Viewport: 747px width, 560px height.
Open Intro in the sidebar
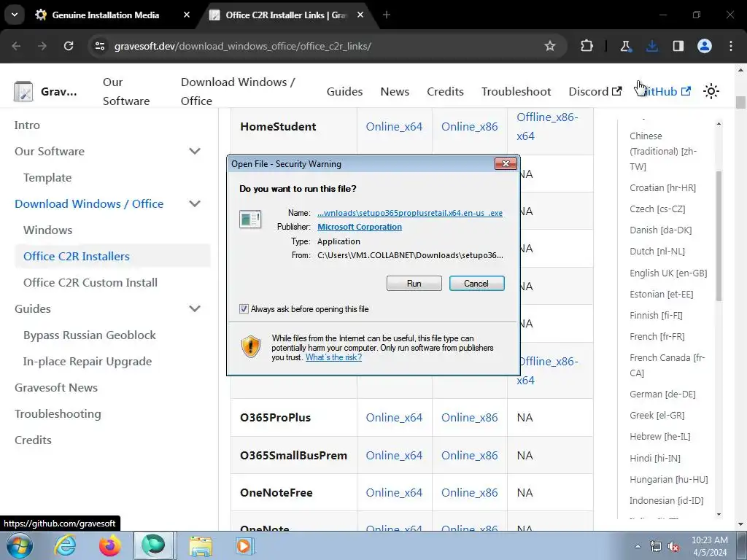click(27, 125)
